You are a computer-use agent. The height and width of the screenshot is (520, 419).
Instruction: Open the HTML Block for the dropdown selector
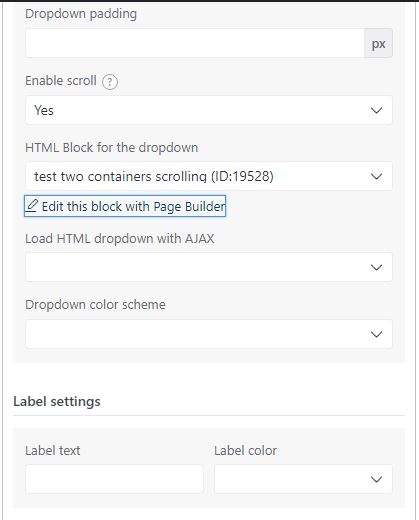[x=209, y=176]
